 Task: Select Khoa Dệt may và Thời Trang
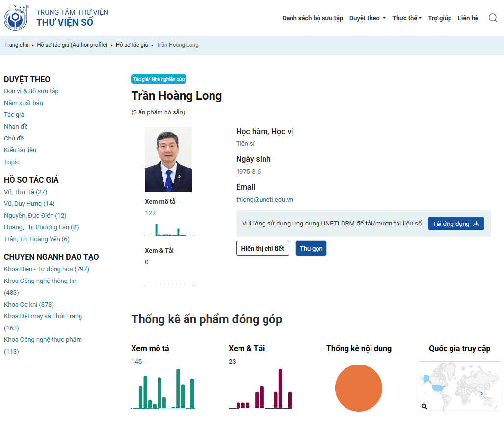tap(43, 322)
